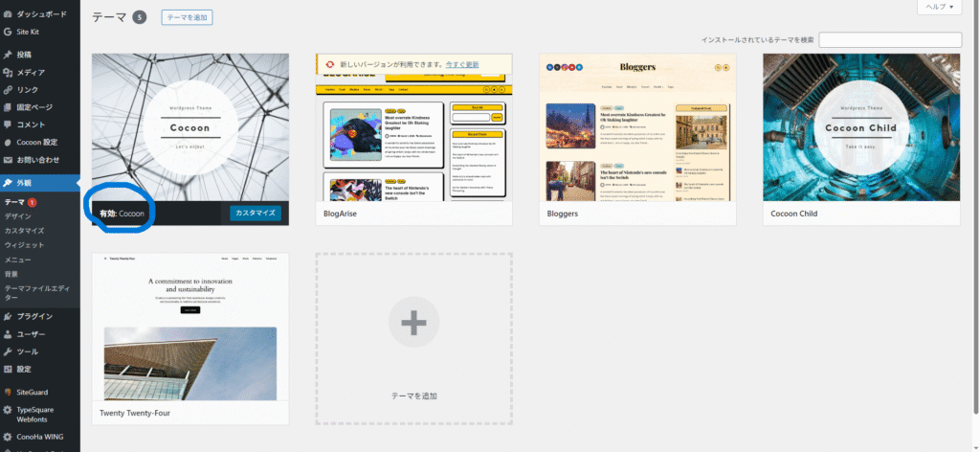Viewport: 980px width, 452px height.
Task: Select the Cocoon Child theme thumbnail
Action: pos(861,127)
